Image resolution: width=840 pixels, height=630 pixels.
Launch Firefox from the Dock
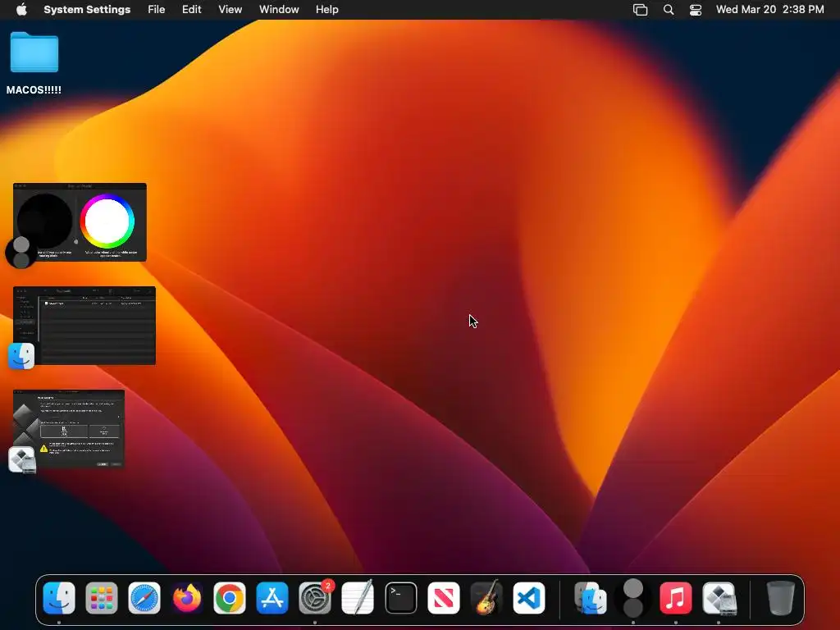tap(187, 598)
